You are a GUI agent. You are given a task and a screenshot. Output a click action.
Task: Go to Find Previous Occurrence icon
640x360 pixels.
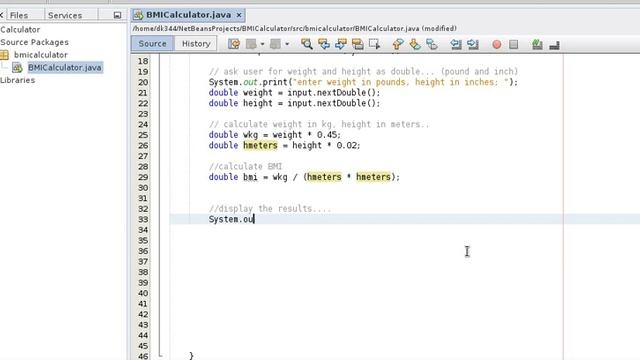point(324,44)
